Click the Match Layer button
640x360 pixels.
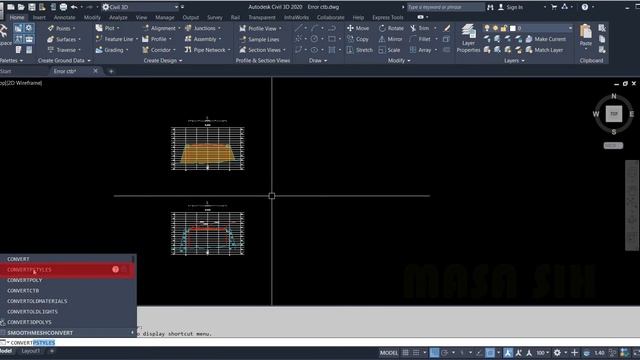544,50
